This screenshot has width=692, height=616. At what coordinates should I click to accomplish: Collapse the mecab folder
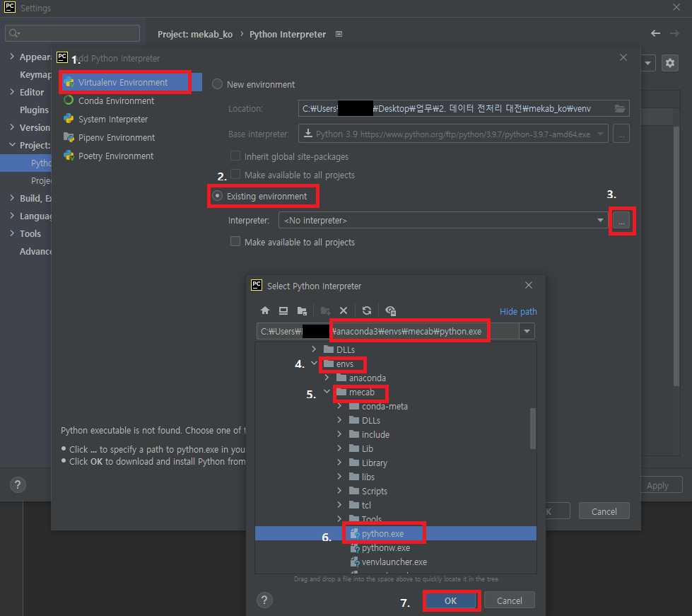[327, 392]
